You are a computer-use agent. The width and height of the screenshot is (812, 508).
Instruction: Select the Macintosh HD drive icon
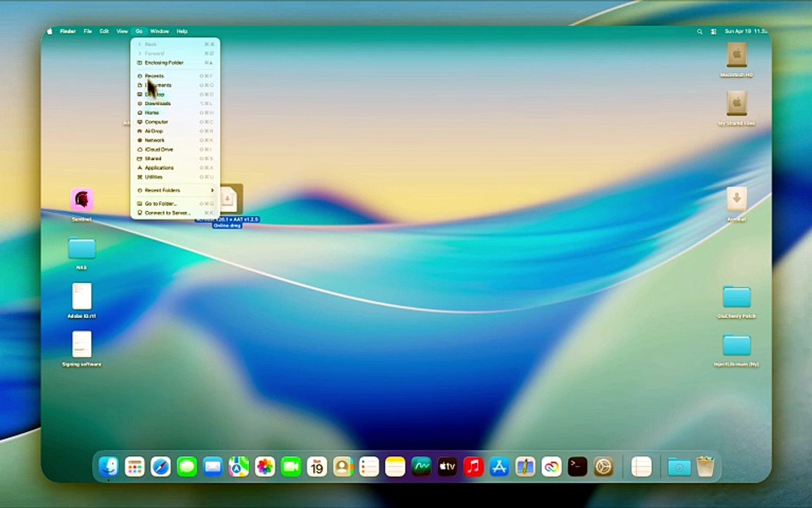737,54
